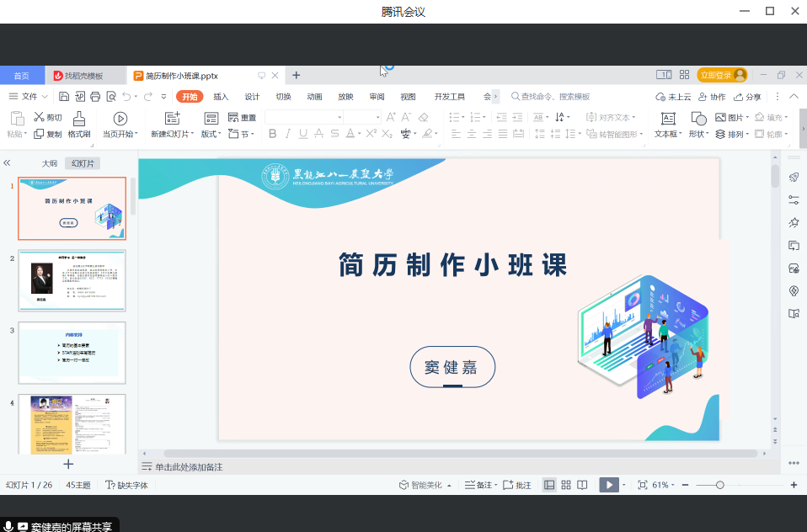This screenshot has width=807, height=532.
Task: Expand the New Slide (新建幻灯片) dropdown
Action: pyautogui.click(x=192, y=135)
